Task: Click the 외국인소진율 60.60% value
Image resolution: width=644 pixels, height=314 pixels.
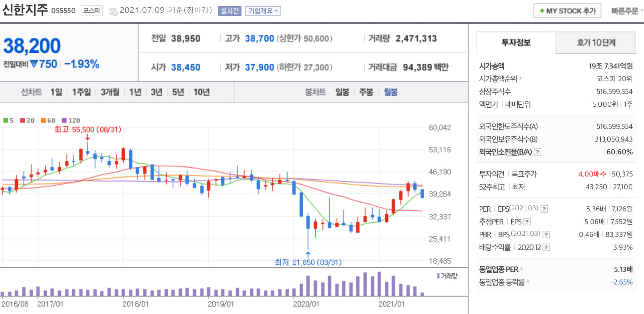Action: pyautogui.click(x=619, y=152)
